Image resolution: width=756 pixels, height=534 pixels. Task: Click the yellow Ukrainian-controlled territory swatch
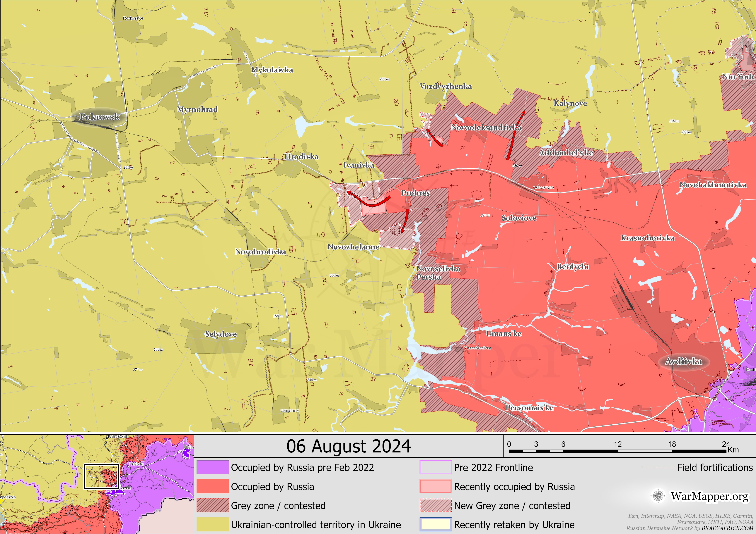tap(213, 524)
